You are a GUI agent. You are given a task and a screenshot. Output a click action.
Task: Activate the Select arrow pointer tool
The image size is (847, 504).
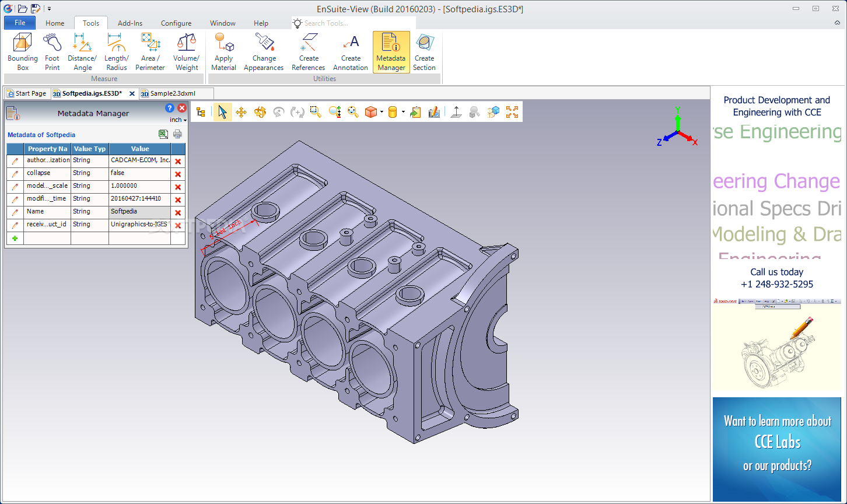pos(222,112)
